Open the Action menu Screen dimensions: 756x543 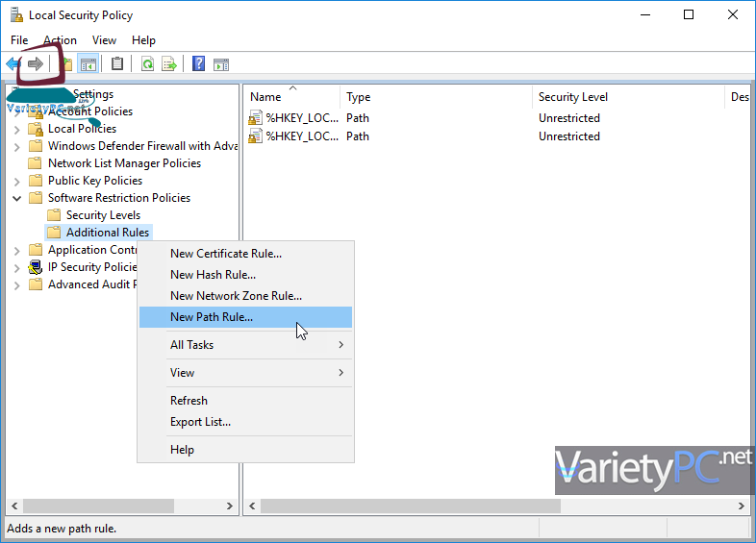point(61,40)
